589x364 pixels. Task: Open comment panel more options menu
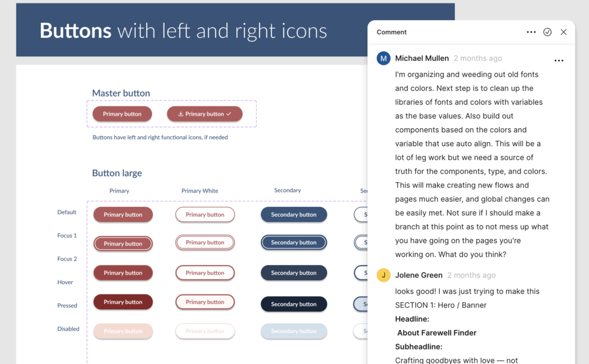(531, 32)
